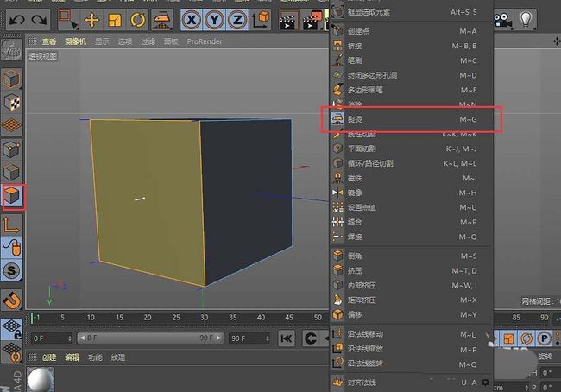The height and width of the screenshot is (392, 561).
Task: Open the 显示 viewport menu
Action: [102, 41]
